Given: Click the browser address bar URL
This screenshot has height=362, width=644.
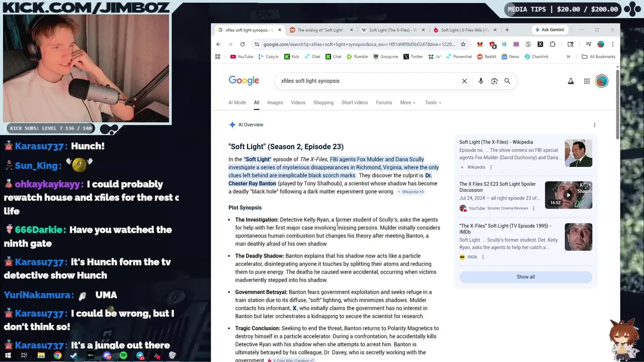Looking at the screenshot, I should 359,44.
